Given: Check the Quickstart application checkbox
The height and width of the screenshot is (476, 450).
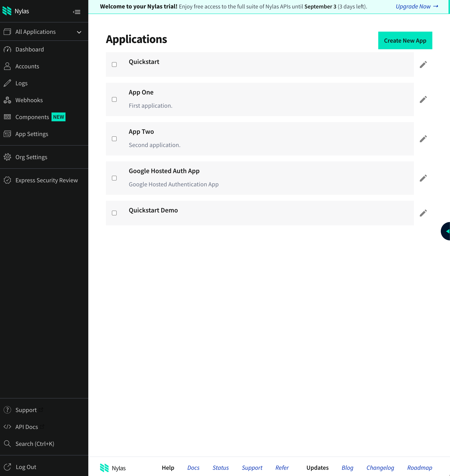Looking at the screenshot, I should click(x=114, y=65).
